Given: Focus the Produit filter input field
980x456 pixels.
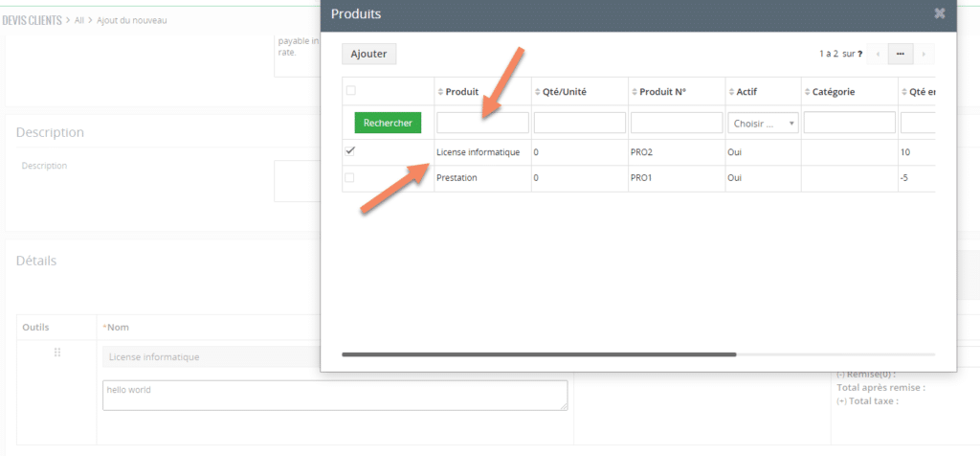Looking at the screenshot, I should [x=482, y=123].
